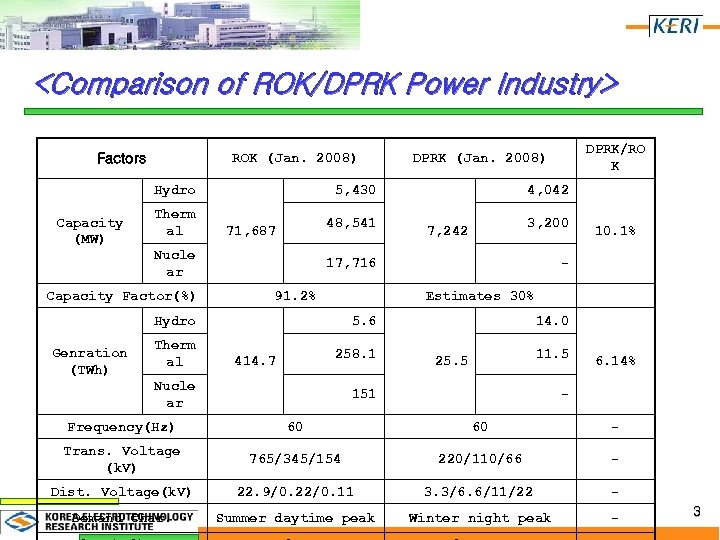Click the 'ROK (Jan. 2008)' column header
The width and height of the screenshot is (720, 540).
[x=296, y=158]
